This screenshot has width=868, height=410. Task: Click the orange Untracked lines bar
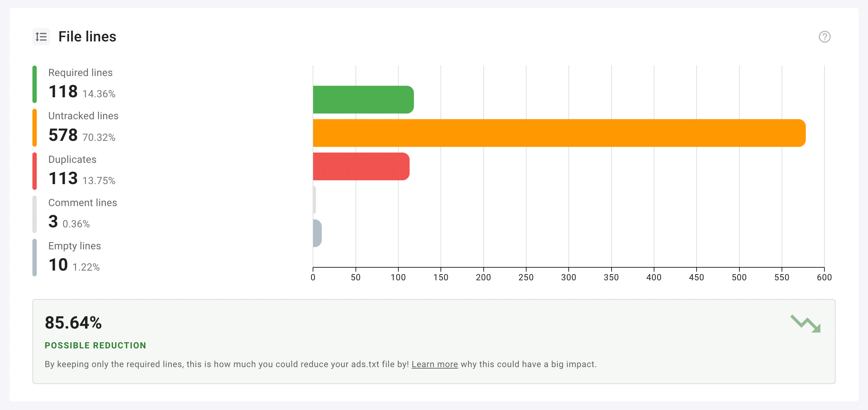point(559,133)
